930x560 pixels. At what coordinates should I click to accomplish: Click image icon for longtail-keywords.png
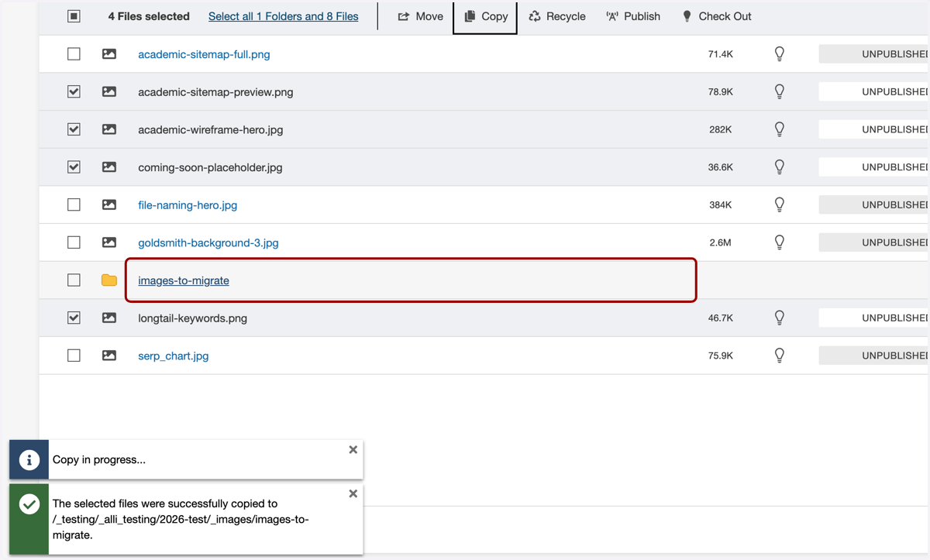tap(109, 318)
